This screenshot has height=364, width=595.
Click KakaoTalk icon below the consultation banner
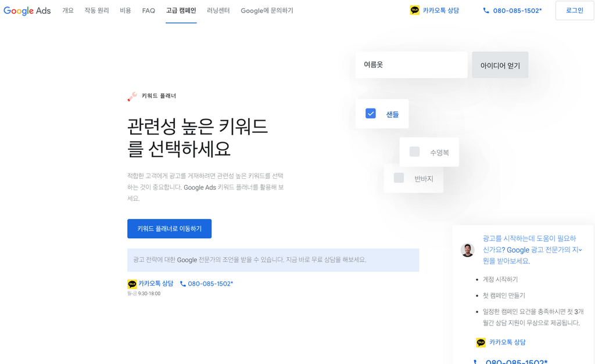tap(132, 284)
